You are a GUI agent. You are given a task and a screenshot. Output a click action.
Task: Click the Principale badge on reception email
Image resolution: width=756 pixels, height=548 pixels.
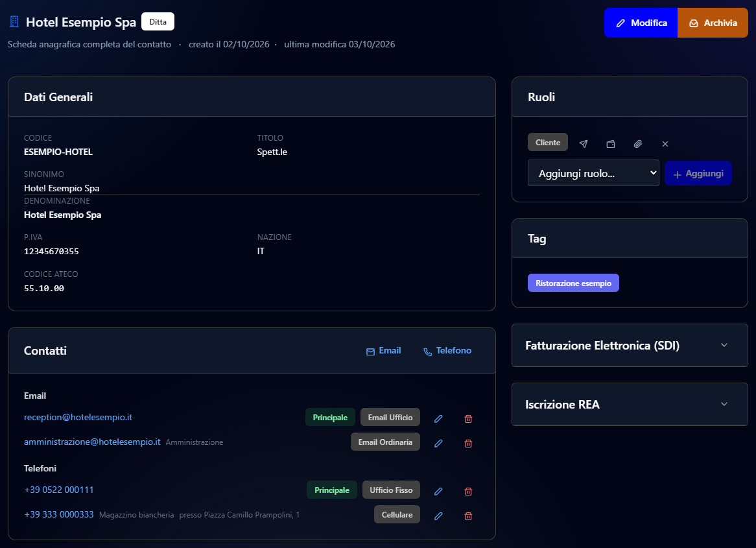330,417
